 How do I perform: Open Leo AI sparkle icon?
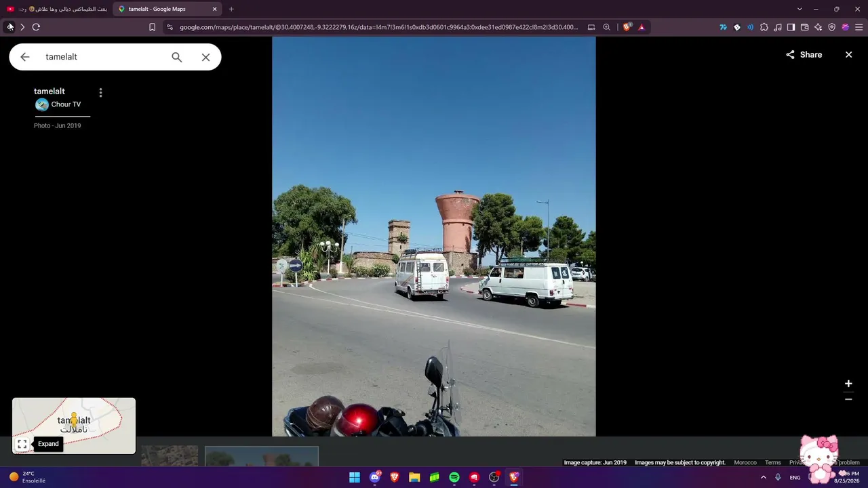[x=818, y=27]
